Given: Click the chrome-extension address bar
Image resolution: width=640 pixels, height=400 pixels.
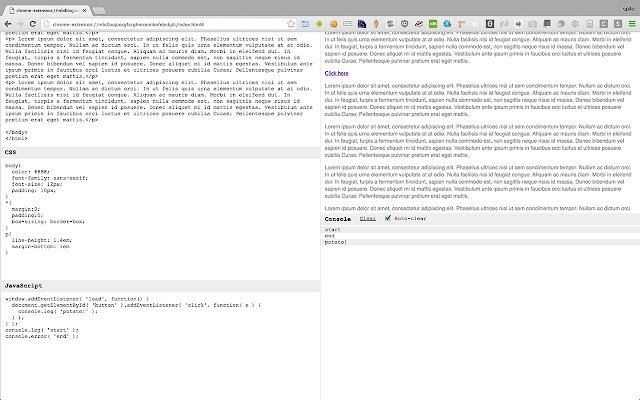Looking at the screenshot, I should (x=168, y=24).
